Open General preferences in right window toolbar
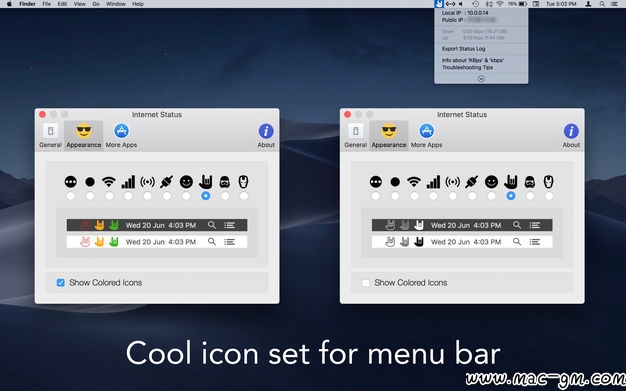Image resolution: width=626 pixels, height=391 pixels. coord(355,136)
